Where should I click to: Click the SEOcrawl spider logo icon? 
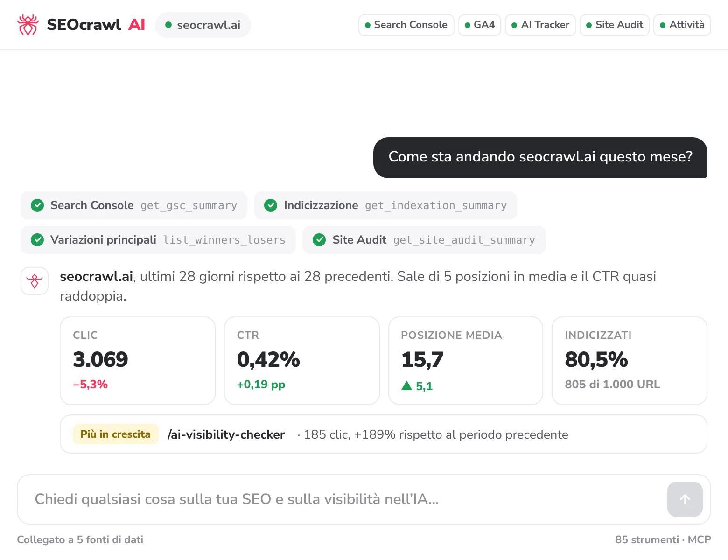28,25
